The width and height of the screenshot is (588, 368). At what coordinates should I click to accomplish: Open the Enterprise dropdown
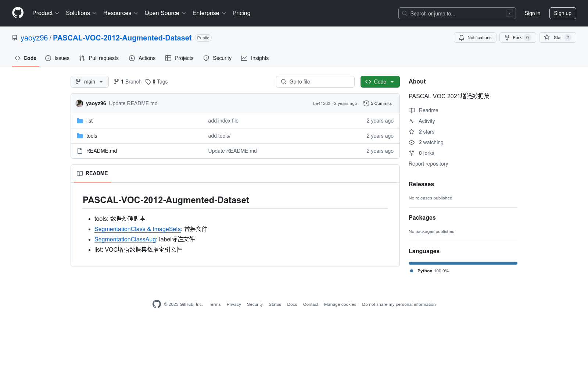pos(209,13)
